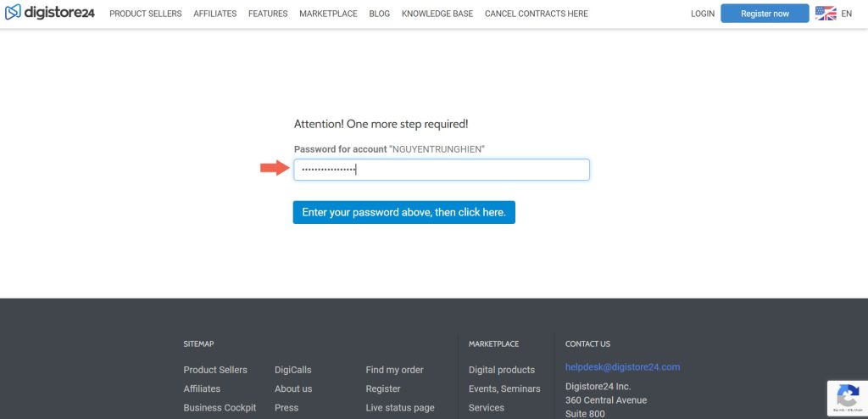
Task: Click Digital products footer link
Action: 501,370
